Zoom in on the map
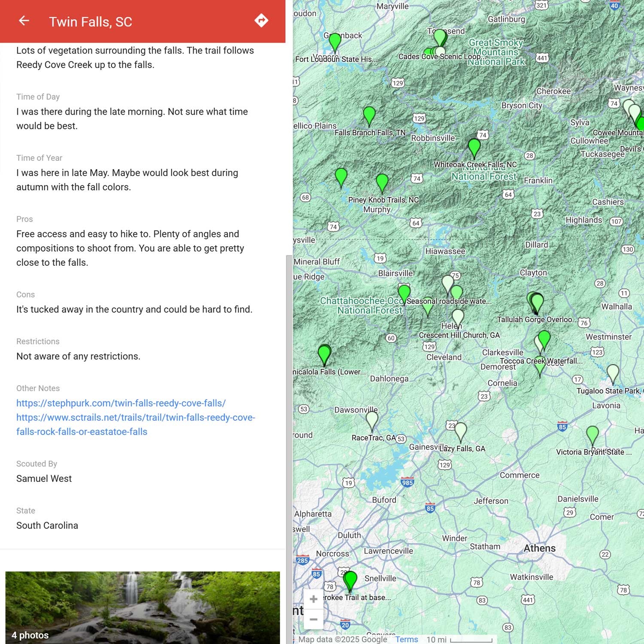Screen dimensions: 644x644 (313, 599)
